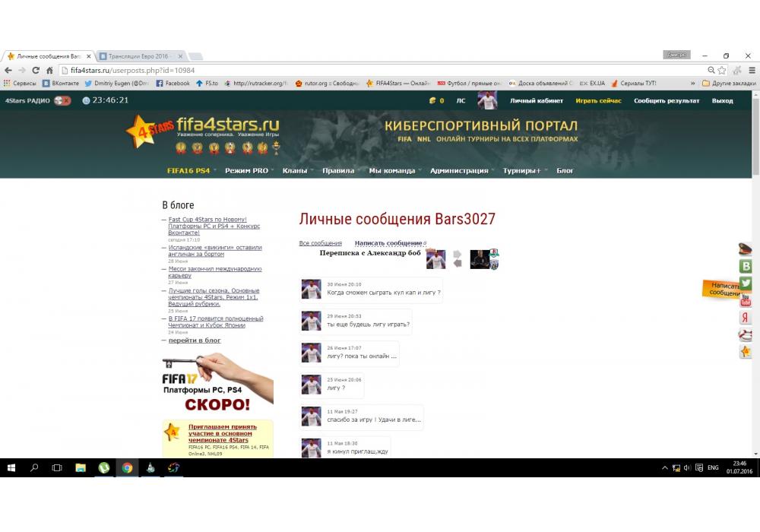
Task: Click the user avatar in top bar
Action: pos(487,100)
